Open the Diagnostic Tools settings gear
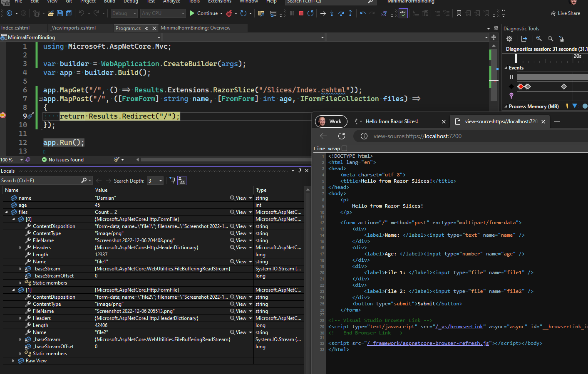588x374 pixels. point(509,38)
